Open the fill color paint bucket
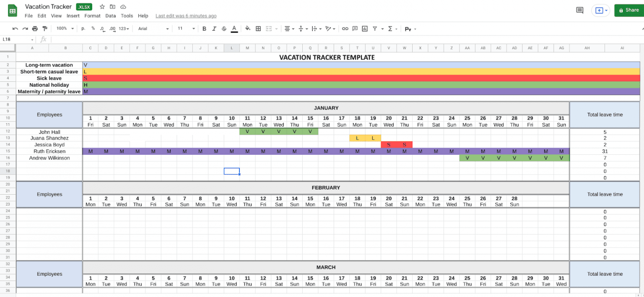 [x=248, y=29]
